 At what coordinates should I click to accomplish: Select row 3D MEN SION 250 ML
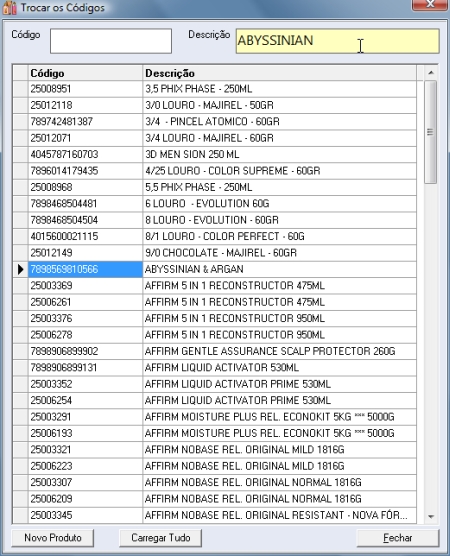pyautogui.click(x=215, y=154)
